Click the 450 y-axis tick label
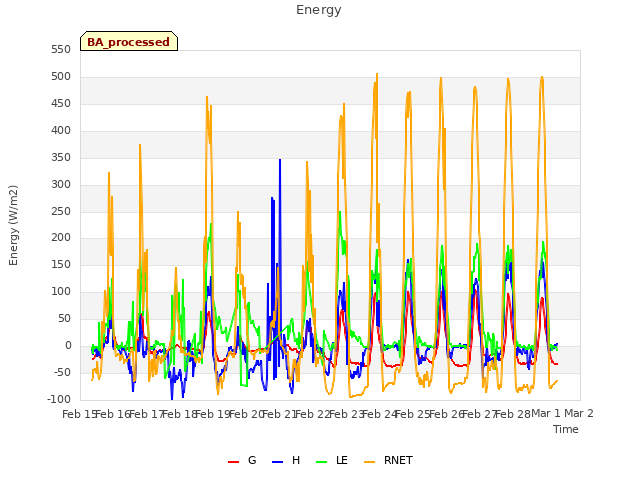The width and height of the screenshot is (640, 480). click(61, 104)
